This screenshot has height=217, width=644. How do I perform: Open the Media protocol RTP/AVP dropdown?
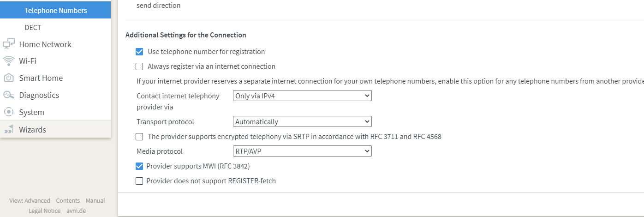coord(302,151)
